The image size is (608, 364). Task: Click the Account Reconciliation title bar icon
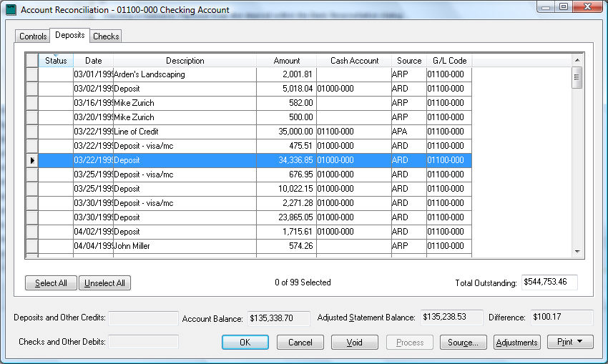(x=11, y=10)
